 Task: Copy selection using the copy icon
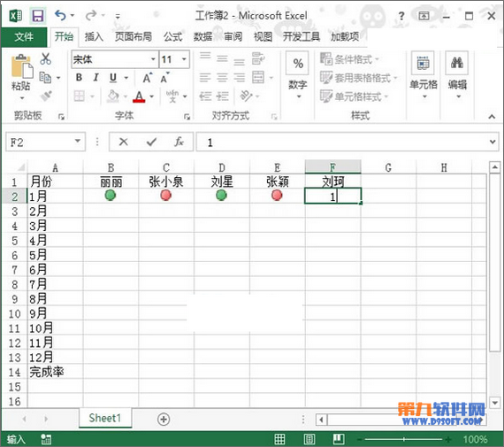coord(45,77)
